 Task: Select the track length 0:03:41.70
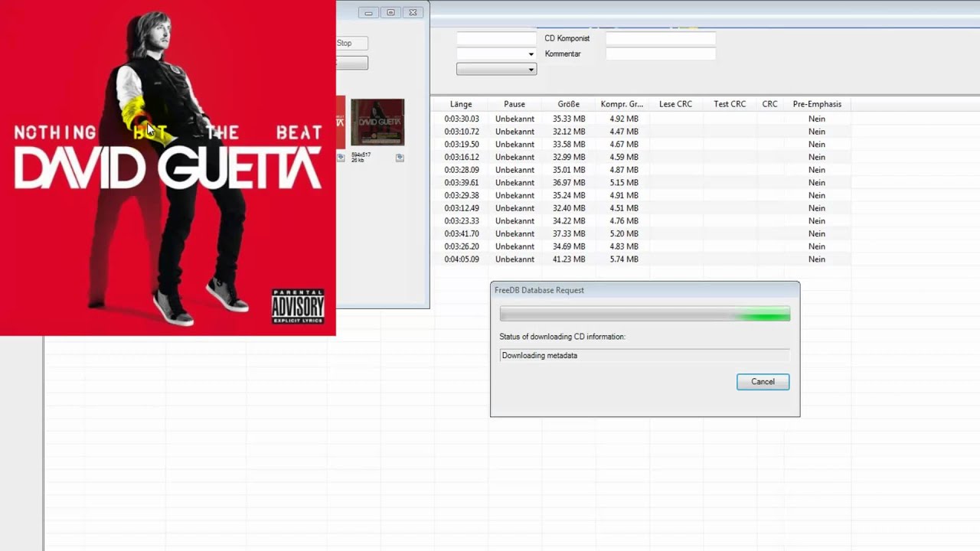click(x=462, y=233)
